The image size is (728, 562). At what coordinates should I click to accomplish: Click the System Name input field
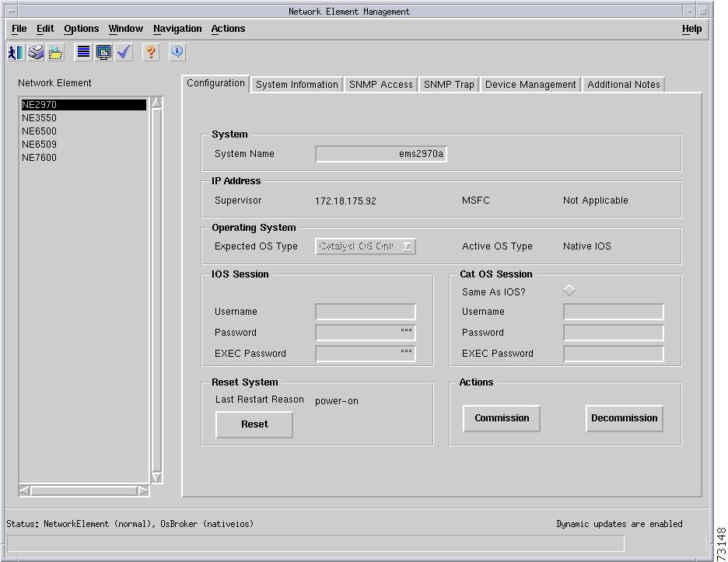pyautogui.click(x=380, y=154)
